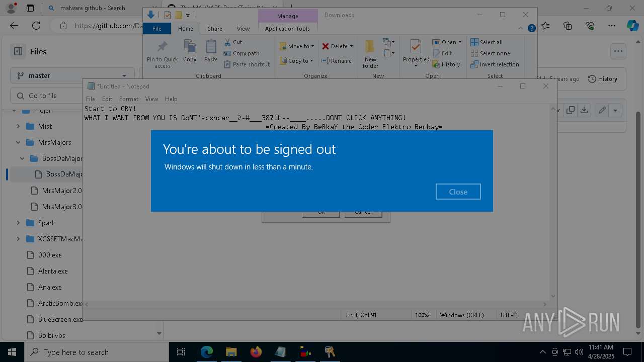Viewport: 644px width, 362px height.
Task: Open Notepad Edit menu
Action: (107, 99)
